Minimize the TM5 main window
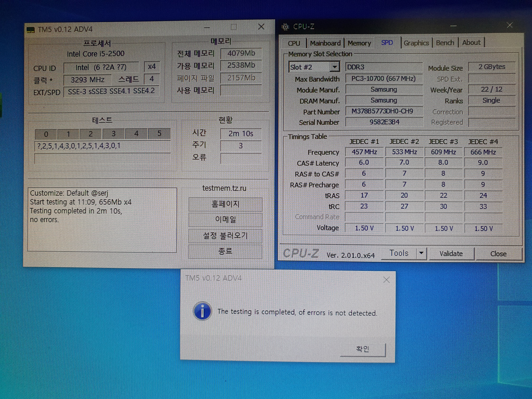532x399 pixels. pos(207,28)
